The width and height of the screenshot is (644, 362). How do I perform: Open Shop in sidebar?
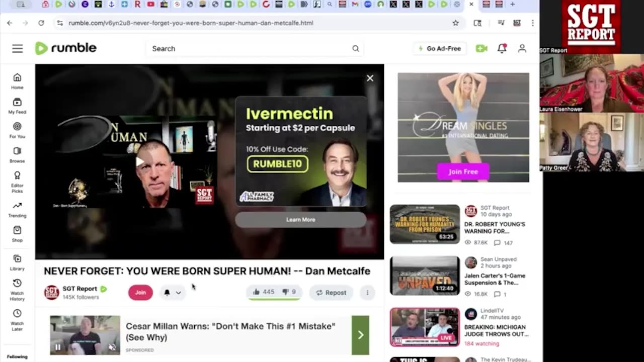(x=17, y=234)
